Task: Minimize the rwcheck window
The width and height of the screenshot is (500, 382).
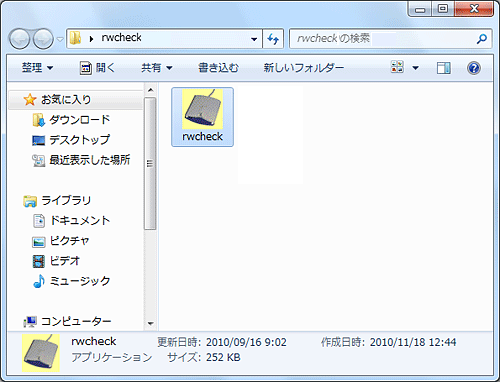Action: click(420, 9)
